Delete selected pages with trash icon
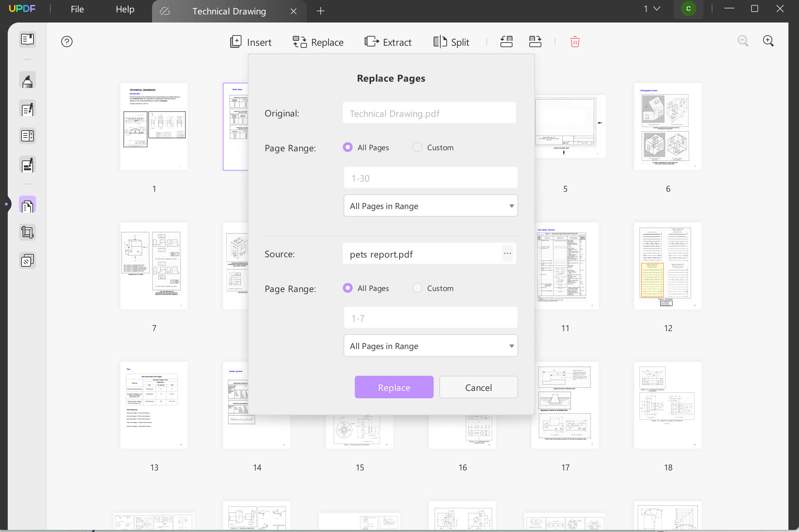The height and width of the screenshot is (532, 799). [x=575, y=42]
